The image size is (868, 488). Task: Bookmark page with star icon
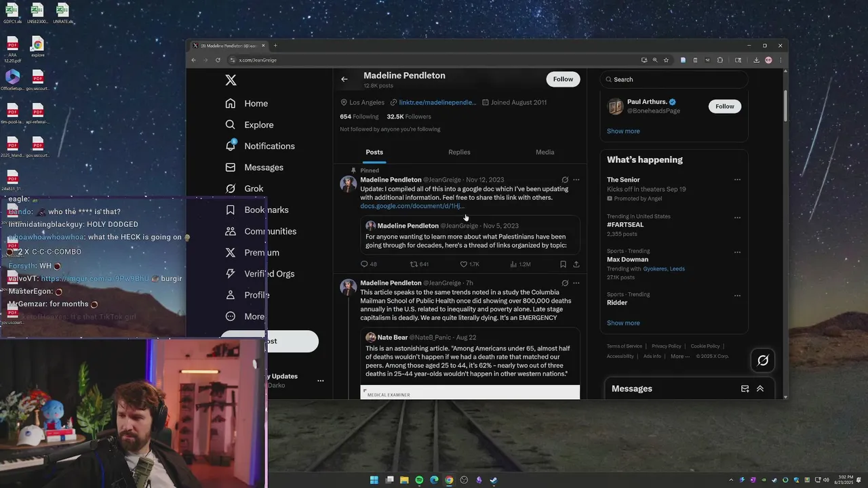pos(666,60)
